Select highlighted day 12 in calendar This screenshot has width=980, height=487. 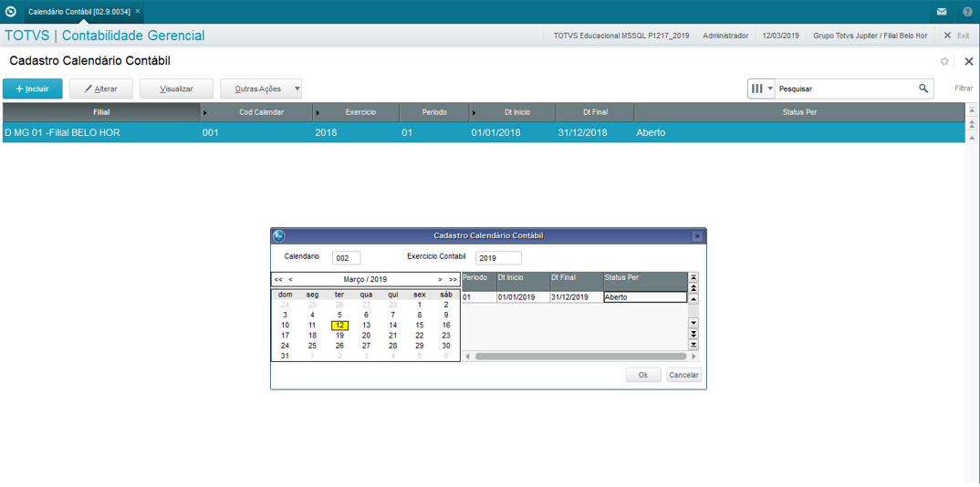point(339,326)
